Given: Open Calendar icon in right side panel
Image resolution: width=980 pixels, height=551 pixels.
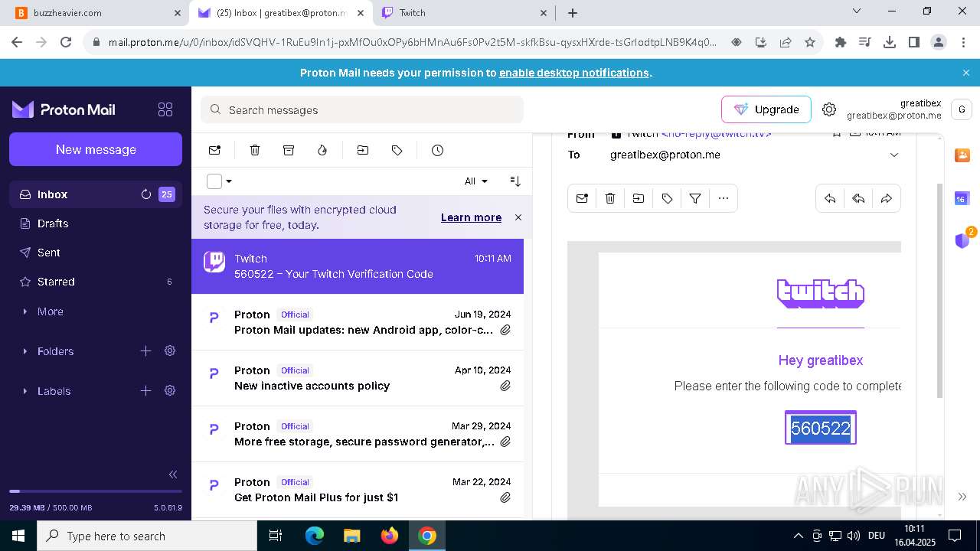Looking at the screenshot, I should click(962, 198).
